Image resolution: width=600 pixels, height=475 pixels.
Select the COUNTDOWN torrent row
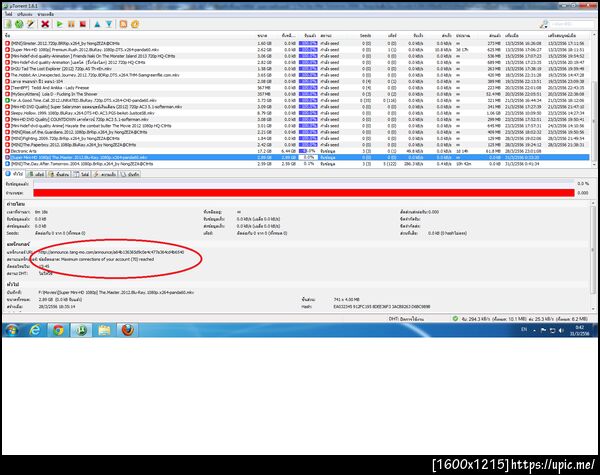tap(297, 119)
